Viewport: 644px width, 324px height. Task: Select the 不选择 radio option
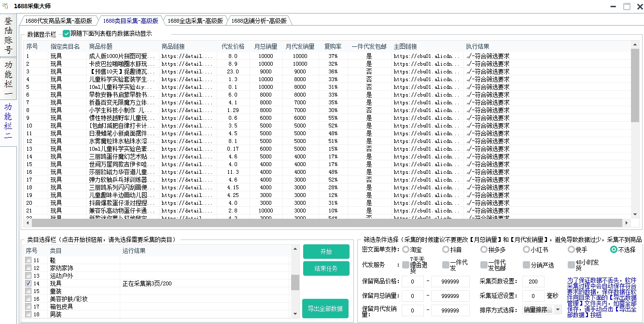coord(614,250)
